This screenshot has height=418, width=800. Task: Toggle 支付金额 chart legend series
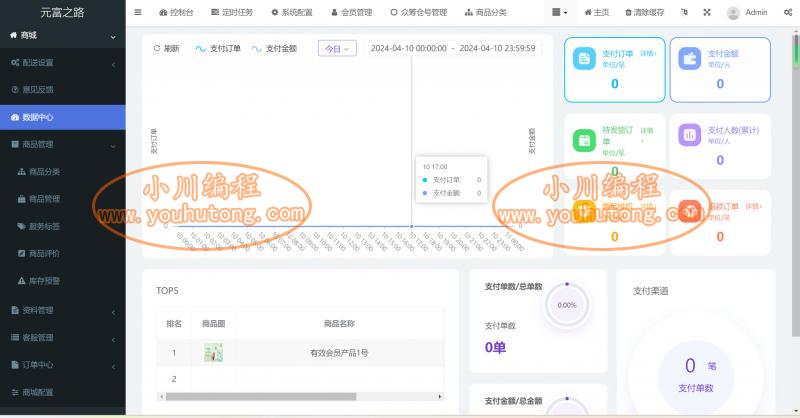[274, 48]
